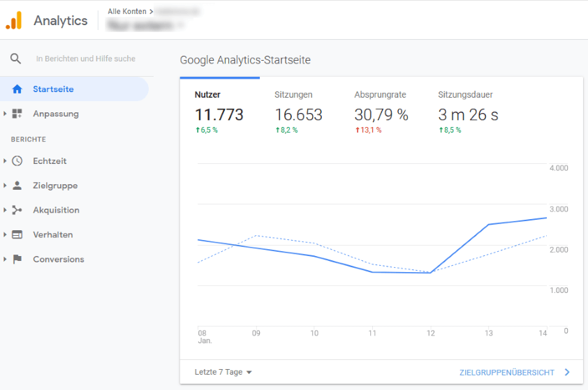Click the solid line low point above 12
Image resolution: width=588 pixels, height=390 pixels.
click(430, 273)
